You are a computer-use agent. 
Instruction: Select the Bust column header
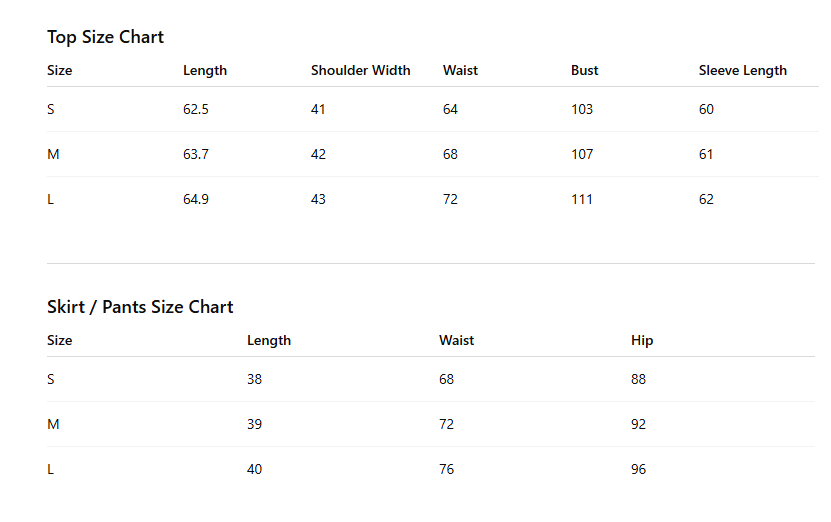[x=585, y=70]
